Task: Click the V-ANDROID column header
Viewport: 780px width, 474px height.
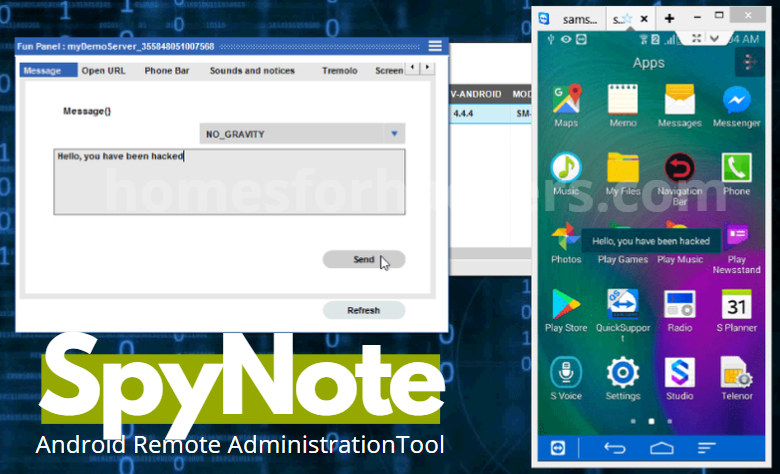Action: pyautogui.click(x=476, y=94)
